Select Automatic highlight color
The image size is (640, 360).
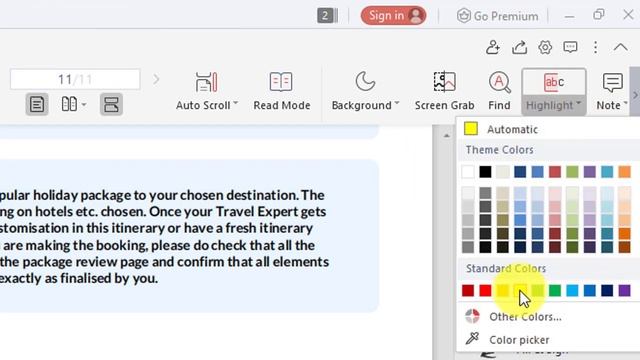548,129
